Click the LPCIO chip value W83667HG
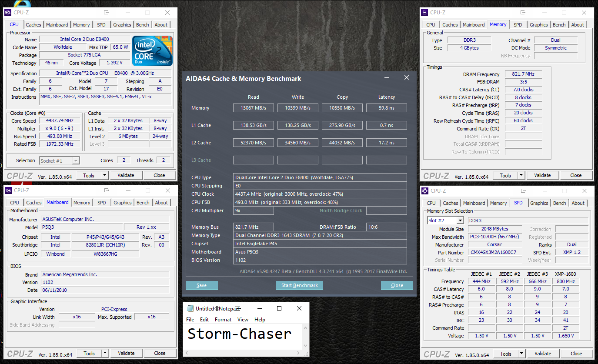The height and width of the screenshot is (364, 598). pos(106,254)
